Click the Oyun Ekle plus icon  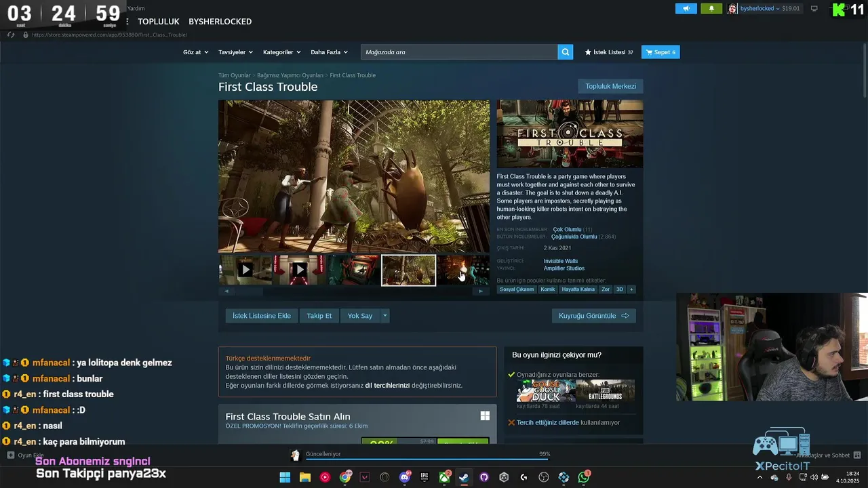pyautogui.click(x=11, y=455)
